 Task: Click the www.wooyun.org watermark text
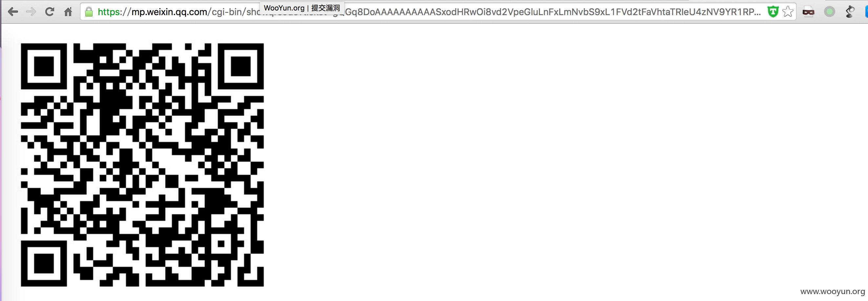pos(832,291)
